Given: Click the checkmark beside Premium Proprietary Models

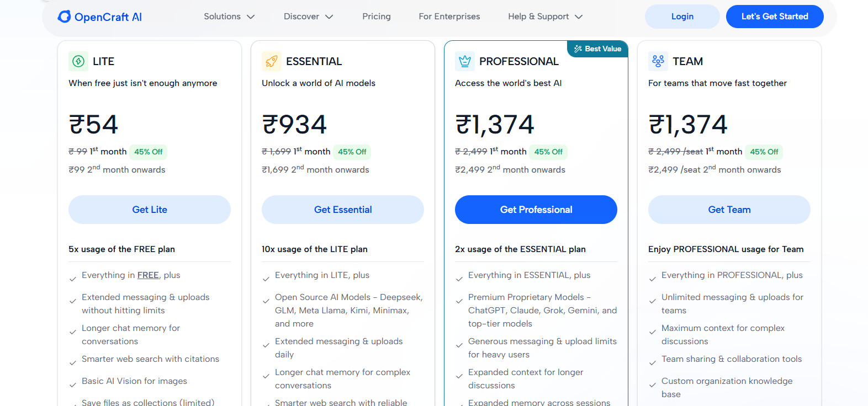Looking at the screenshot, I should click(459, 300).
